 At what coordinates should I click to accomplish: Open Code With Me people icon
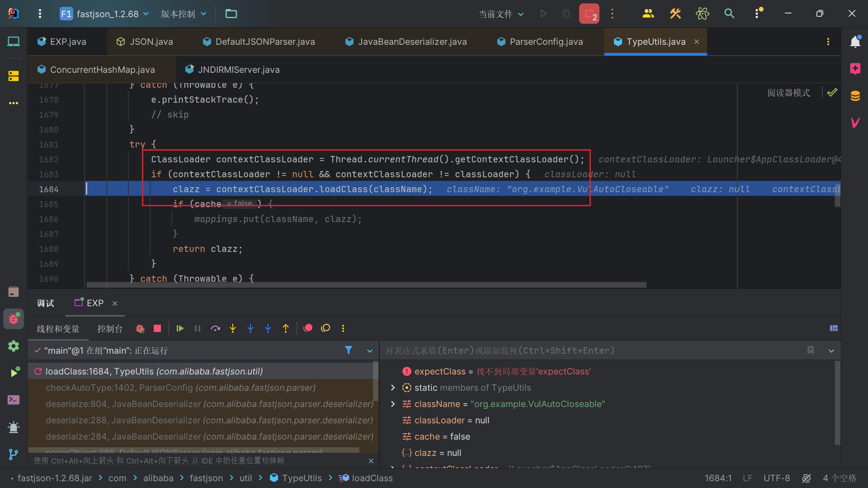[648, 14]
